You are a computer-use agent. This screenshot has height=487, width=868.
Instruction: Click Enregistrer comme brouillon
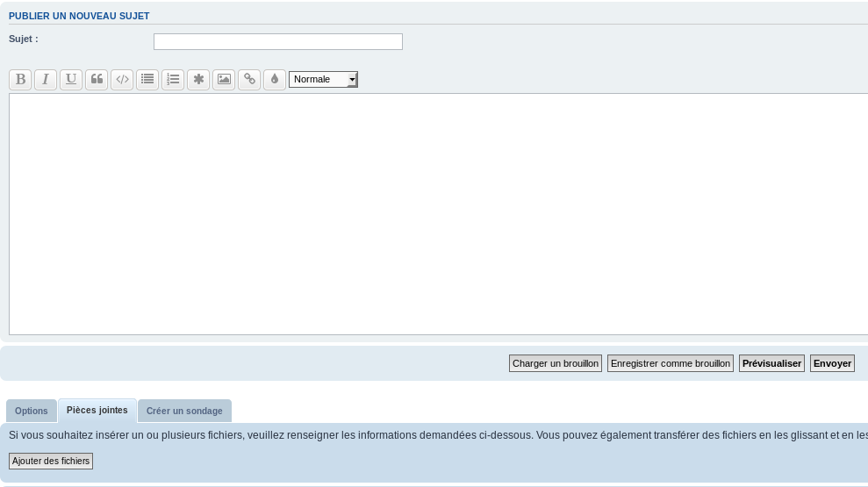coord(671,363)
